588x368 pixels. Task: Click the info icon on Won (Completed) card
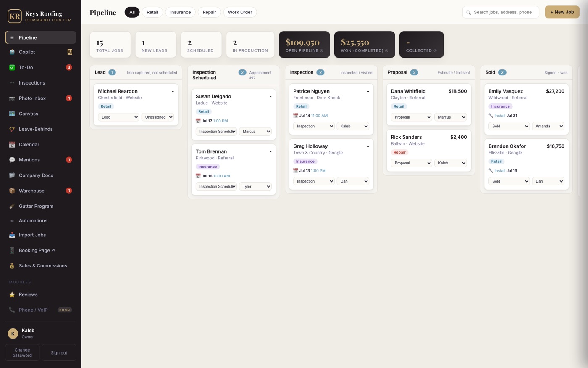[x=387, y=51]
